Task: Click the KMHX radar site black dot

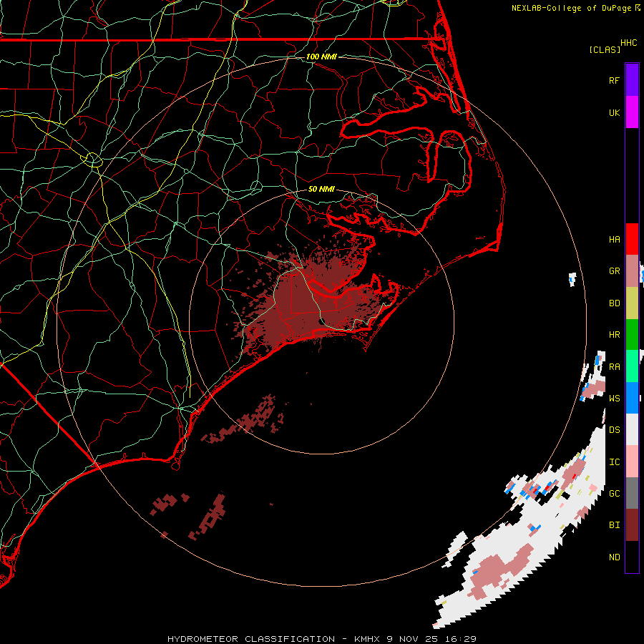Action: coord(323,321)
